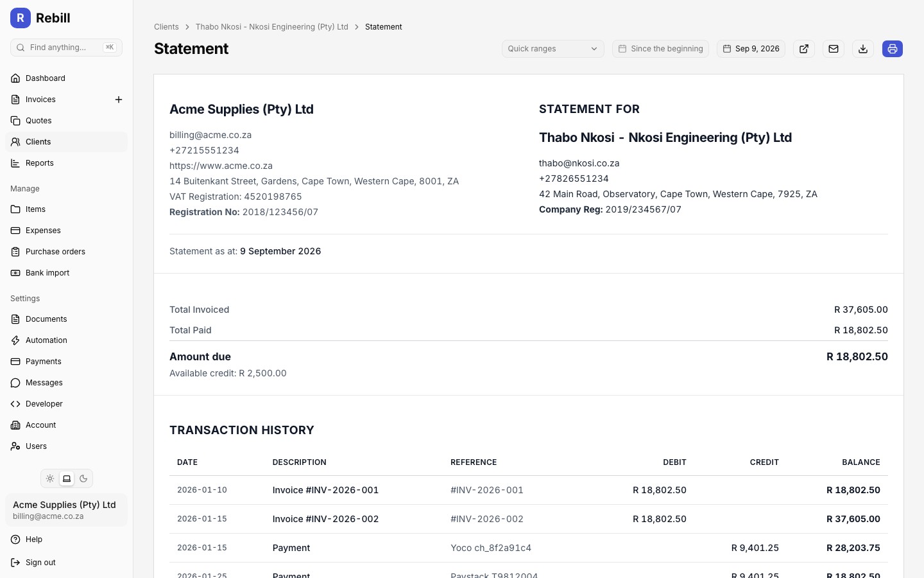Click reference #INV-2026-001
This screenshot has width=924, height=578.
coord(487,490)
